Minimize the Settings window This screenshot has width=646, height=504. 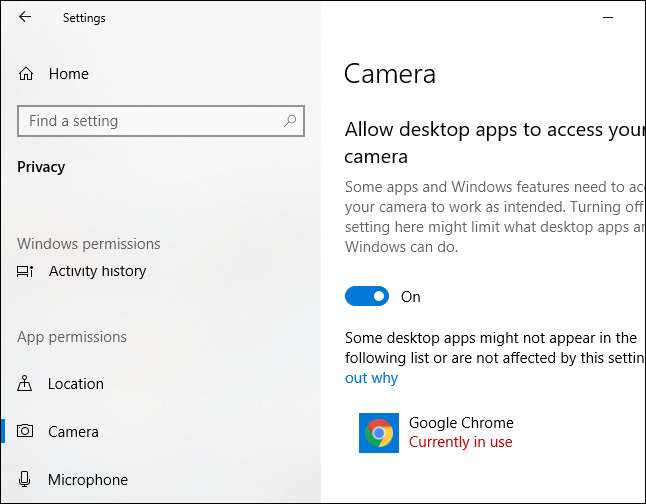609,17
